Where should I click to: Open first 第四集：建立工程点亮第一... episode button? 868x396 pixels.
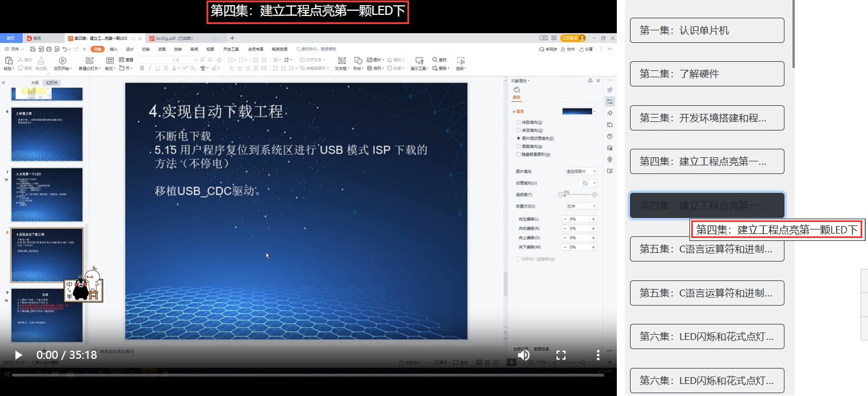(707, 161)
